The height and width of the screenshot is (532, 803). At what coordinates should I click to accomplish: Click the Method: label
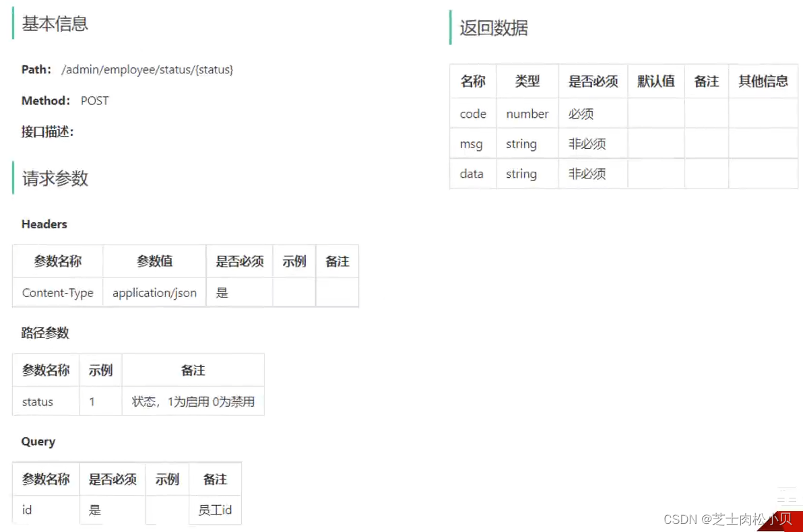[x=46, y=101]
